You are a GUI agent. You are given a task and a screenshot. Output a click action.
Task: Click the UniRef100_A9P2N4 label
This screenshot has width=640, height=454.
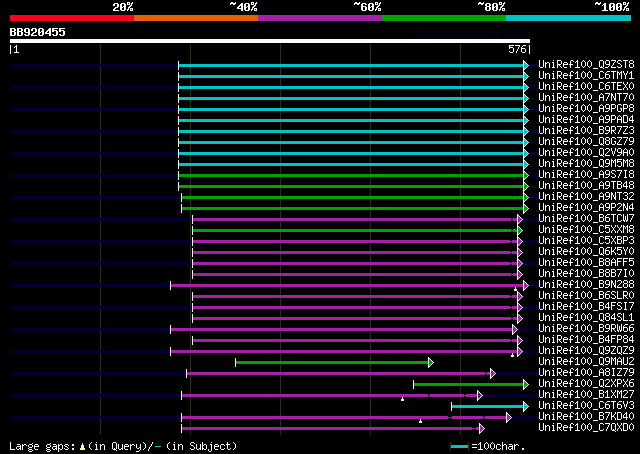(586, 208)
